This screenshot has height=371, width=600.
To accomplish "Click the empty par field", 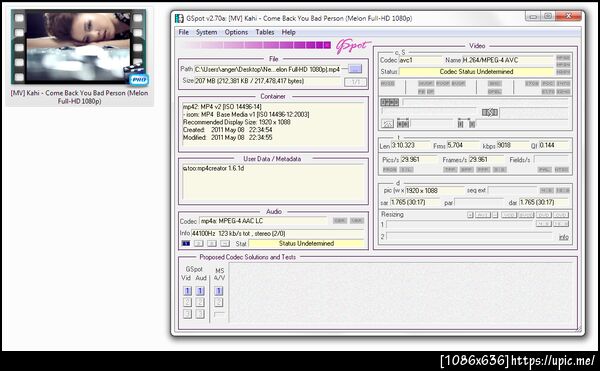I will [479, 202].
